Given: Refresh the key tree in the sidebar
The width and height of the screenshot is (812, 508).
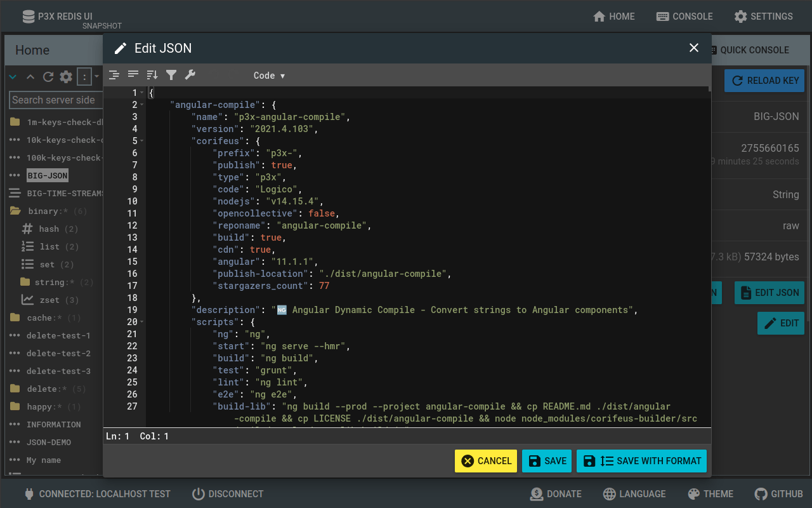Looking at the screenshot, I should (48, 76).
